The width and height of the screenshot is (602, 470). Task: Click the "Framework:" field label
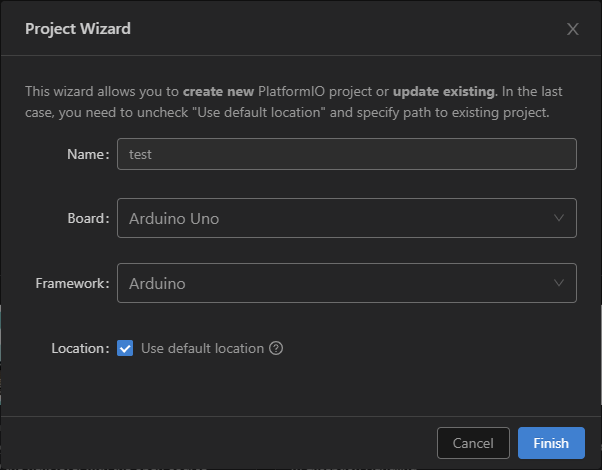pyautogui.click(x=72, y=283)
